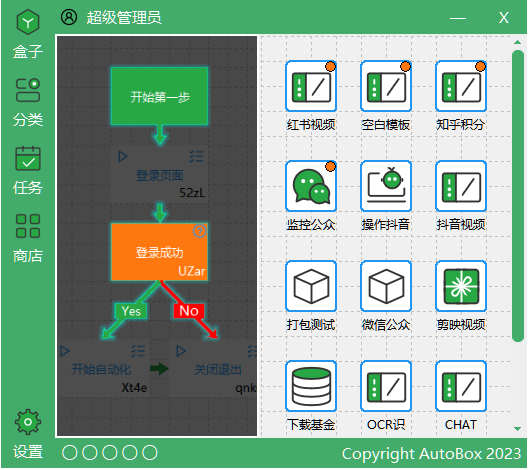Select the fourth circle indicator in footer
Image resolution: width=529 pixels, height=470 pixels.
[x=130, y=453]
